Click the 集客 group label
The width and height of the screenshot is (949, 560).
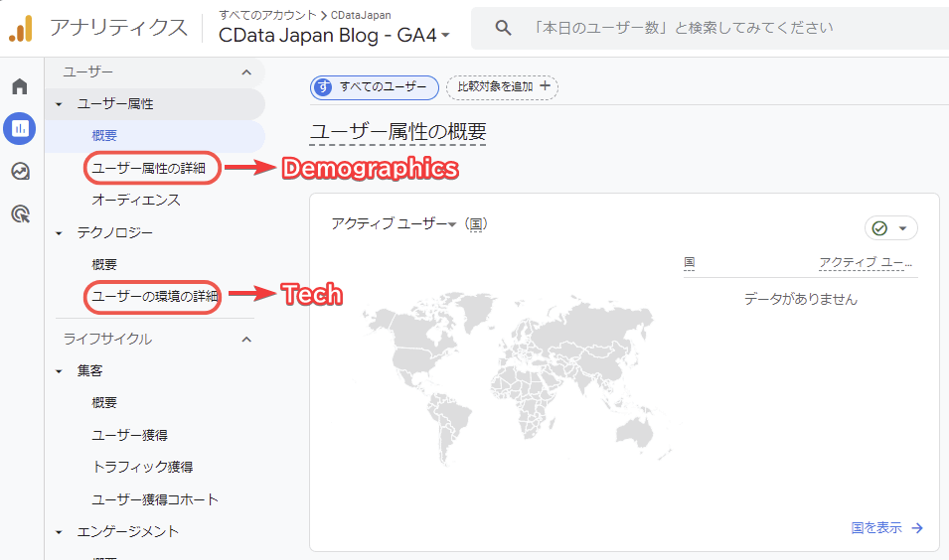[x=89, y=370]
